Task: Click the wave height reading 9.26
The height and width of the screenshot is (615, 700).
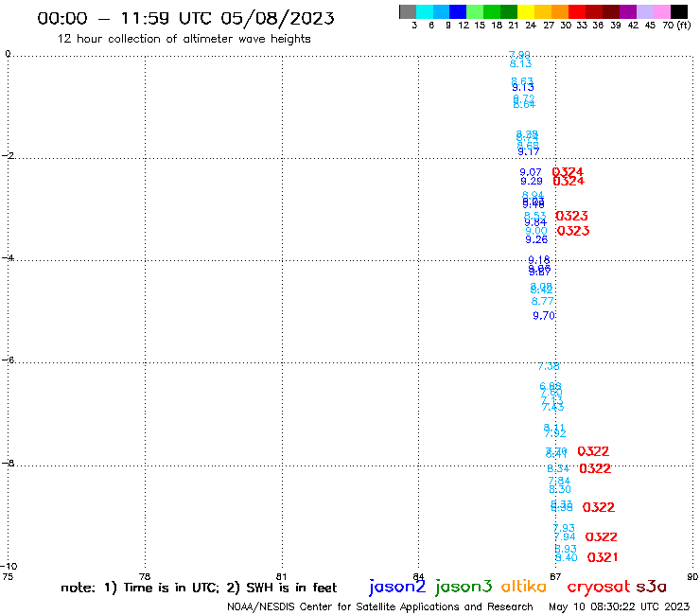Action: click(x=536, y=239)
